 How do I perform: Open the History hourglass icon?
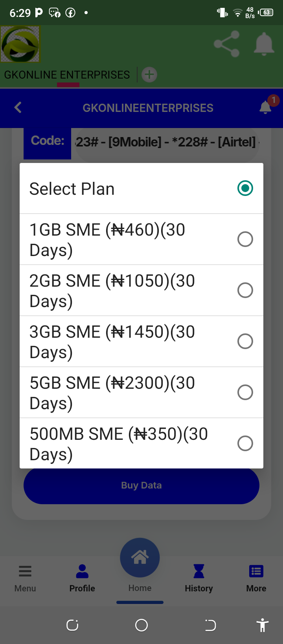click(199, 571)
